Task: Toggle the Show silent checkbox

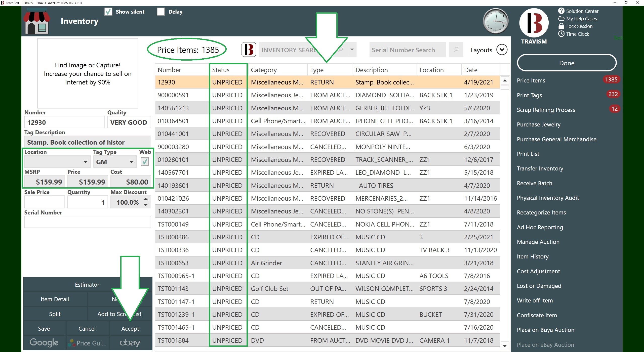Action: [108, 12]
